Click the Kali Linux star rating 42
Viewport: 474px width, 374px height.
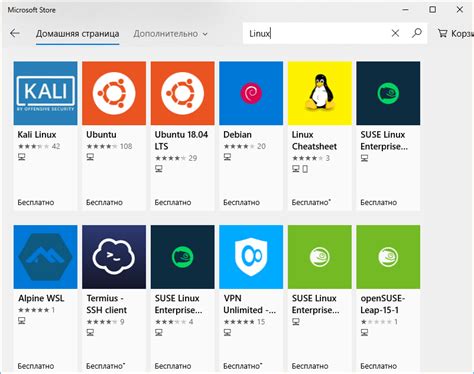click(x=39, y=146)
